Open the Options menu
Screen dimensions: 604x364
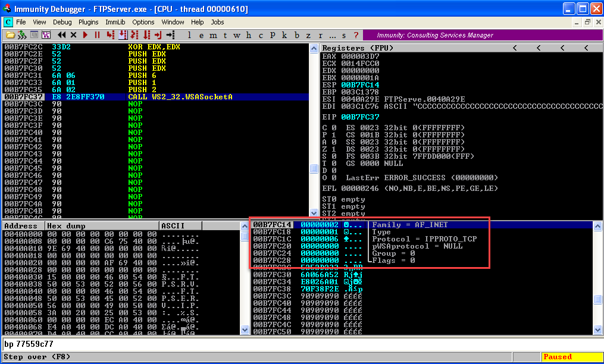click(143, 22)
